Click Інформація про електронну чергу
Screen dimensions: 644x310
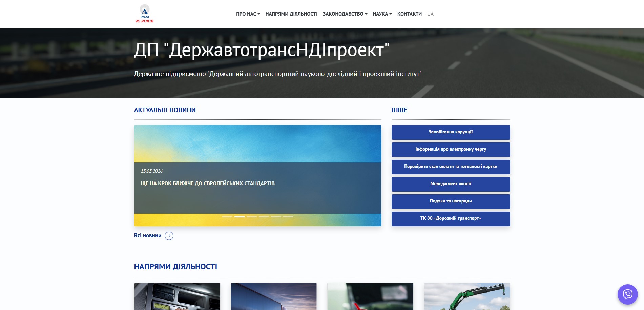click(451, 150)
